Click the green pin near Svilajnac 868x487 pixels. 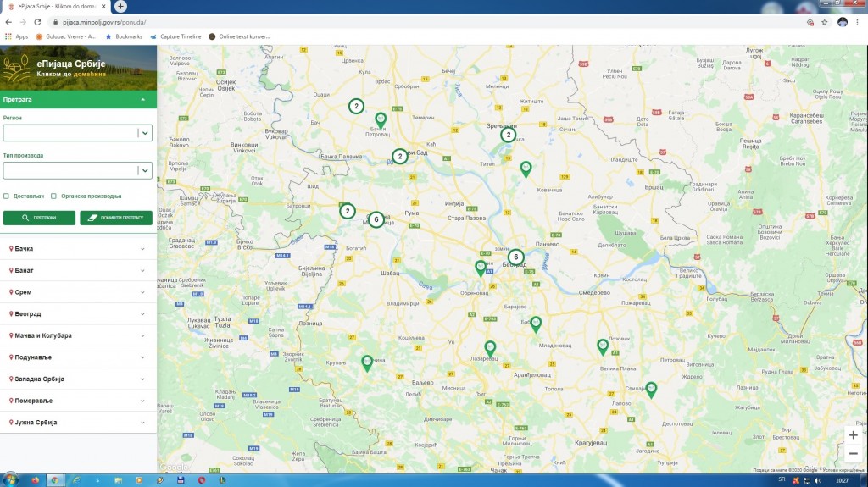tap(651, 390)
